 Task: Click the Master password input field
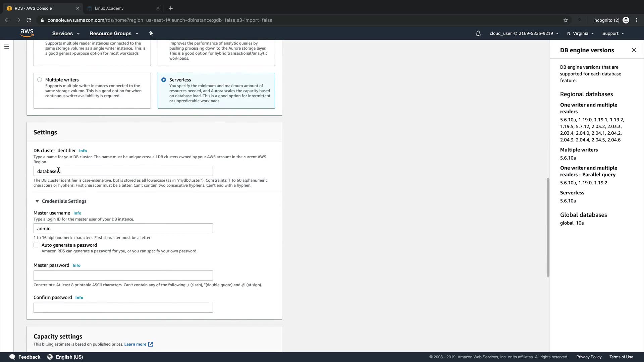123,276
